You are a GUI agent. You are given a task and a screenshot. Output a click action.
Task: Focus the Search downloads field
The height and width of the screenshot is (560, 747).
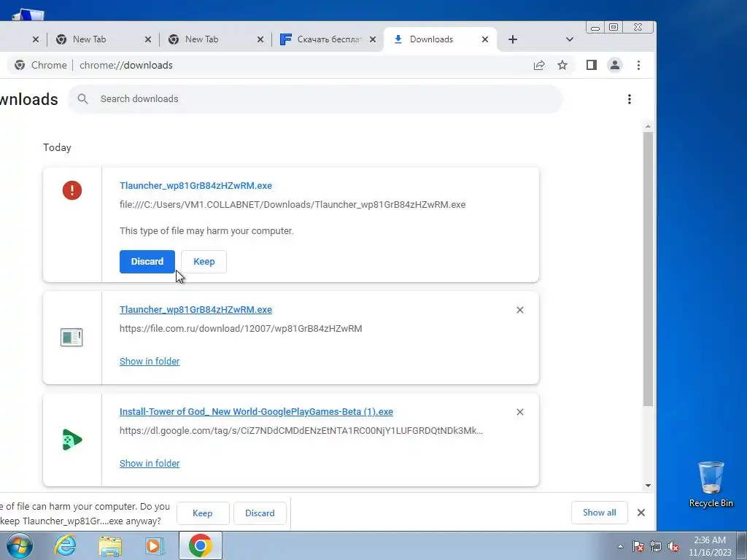click(315, 99)
